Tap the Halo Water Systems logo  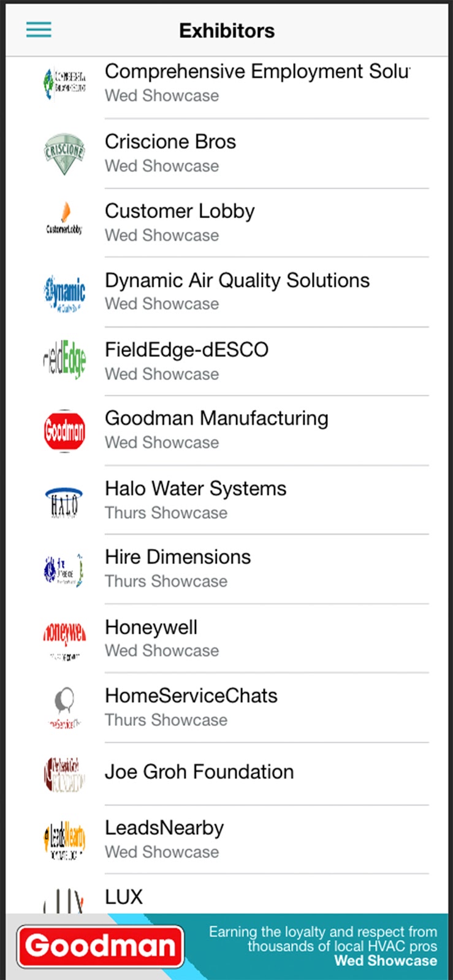pyautogui.click(x=64, y=500)
